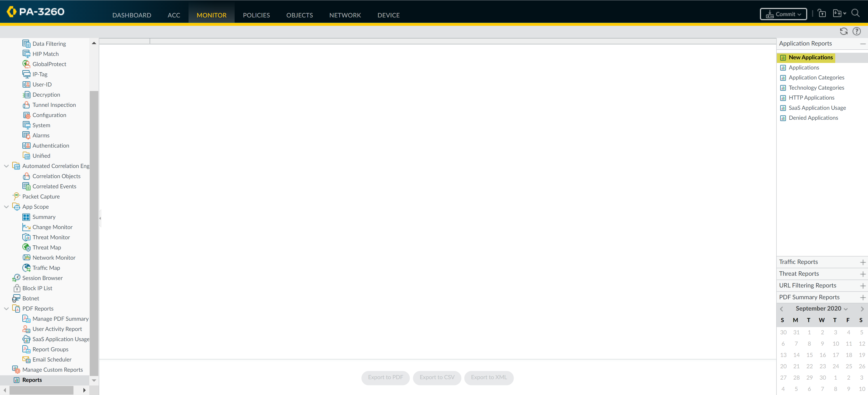Screen dimensions: 868x395
Task: Click the Botnet icon in sidebar
Action: (x=16, y=298)
